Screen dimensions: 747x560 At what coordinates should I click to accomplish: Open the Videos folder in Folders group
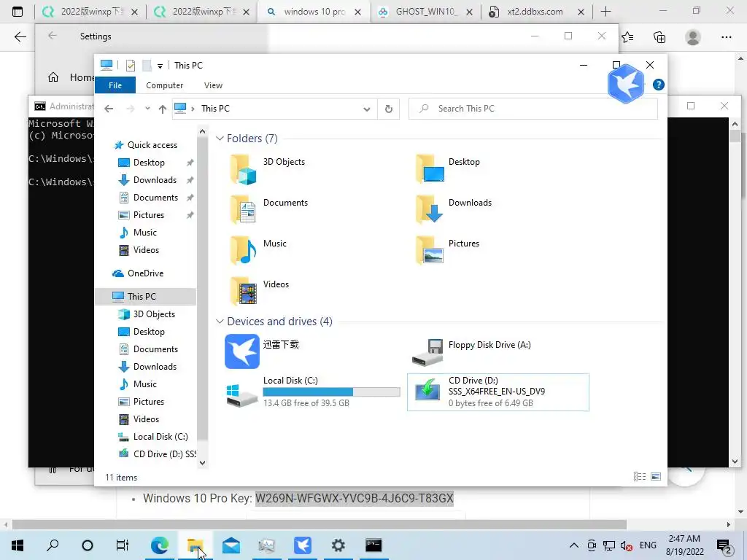click(x=260, y=291)
